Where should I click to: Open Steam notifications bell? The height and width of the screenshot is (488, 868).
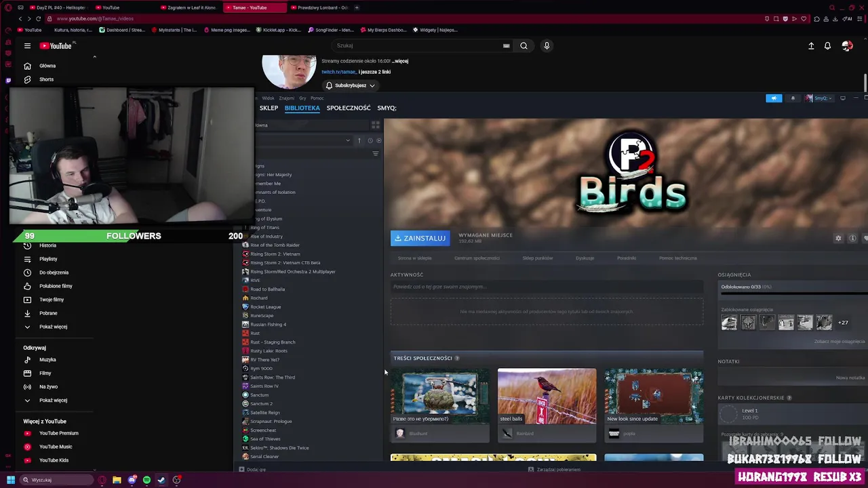point(793,98)
